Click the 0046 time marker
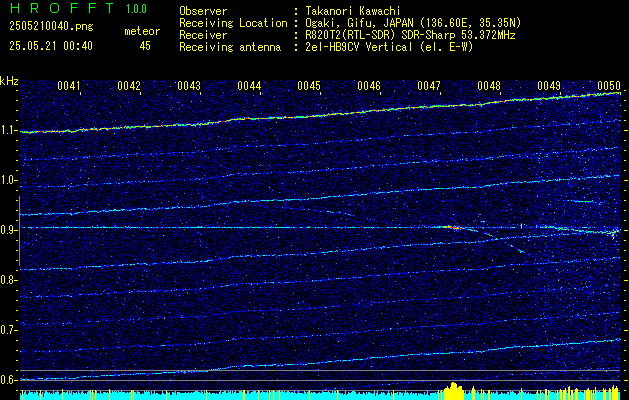Screen dimensions: 629x400 [x=369, y=86]
